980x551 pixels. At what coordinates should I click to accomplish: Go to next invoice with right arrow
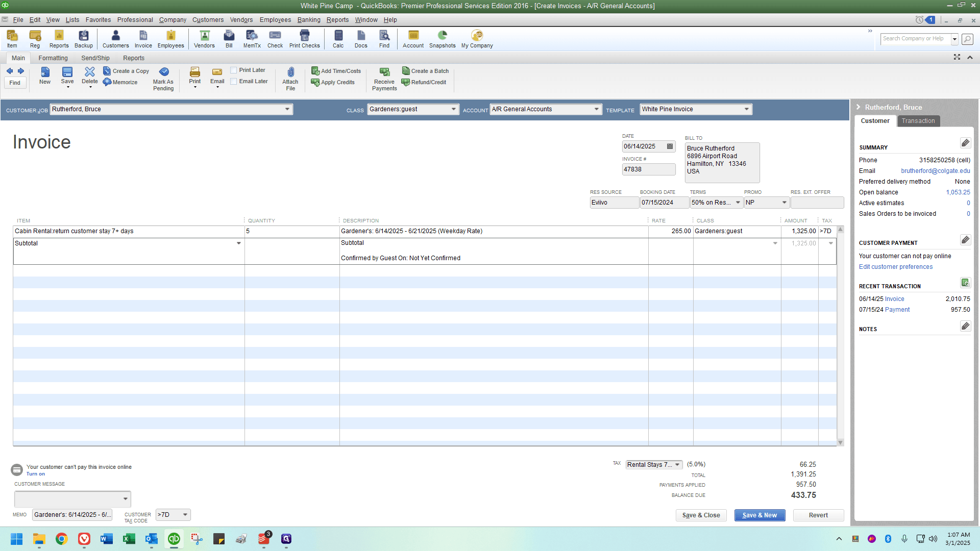click(x=21, y=71)
